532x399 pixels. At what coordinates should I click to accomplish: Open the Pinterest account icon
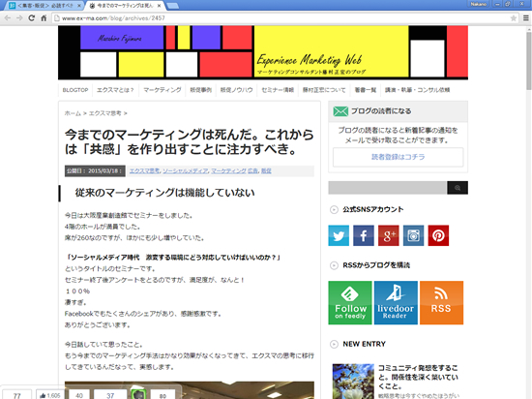[438, 235]
